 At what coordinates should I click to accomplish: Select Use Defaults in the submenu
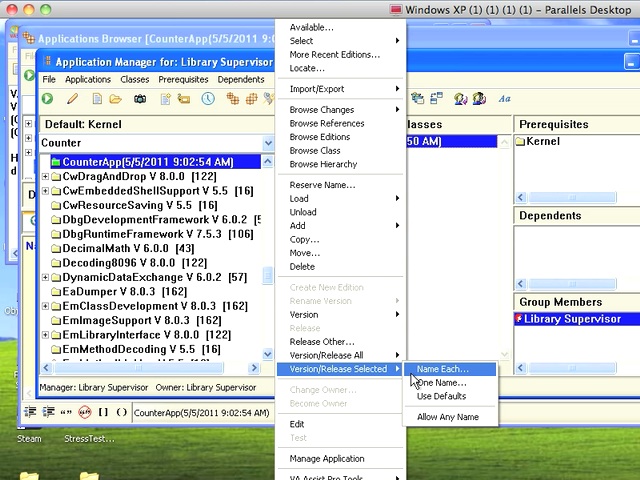pyautogui.click(x=450, y=396)
